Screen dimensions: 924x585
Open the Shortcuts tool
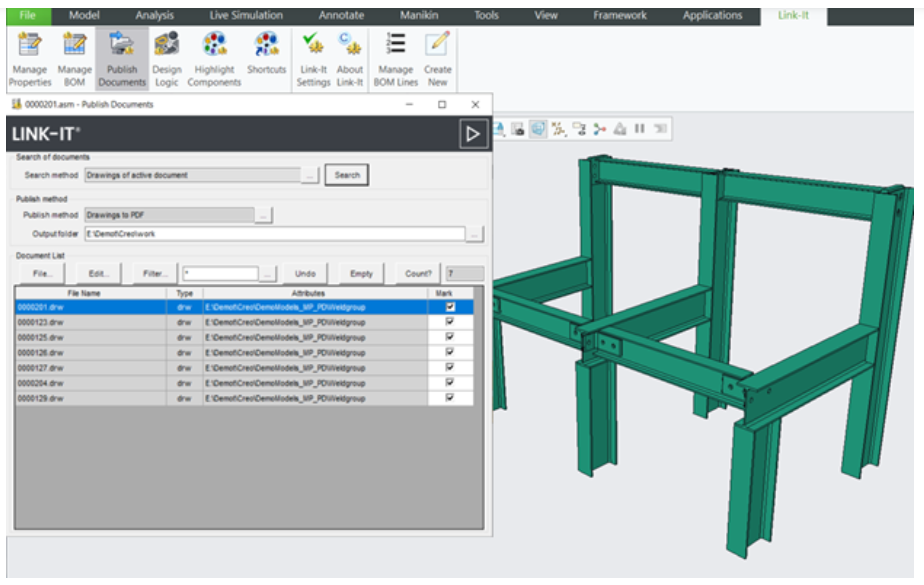[x=266, y=54]
